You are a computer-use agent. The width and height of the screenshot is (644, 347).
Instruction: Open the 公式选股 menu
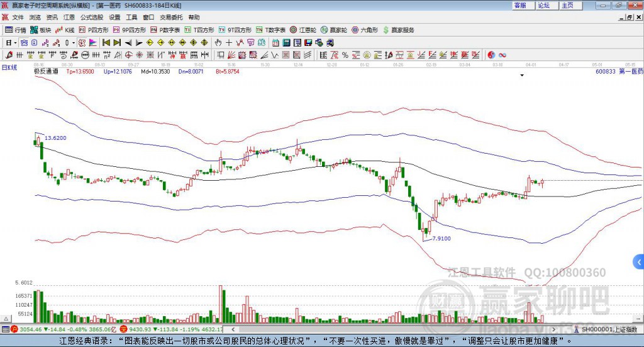coord(92,17)
